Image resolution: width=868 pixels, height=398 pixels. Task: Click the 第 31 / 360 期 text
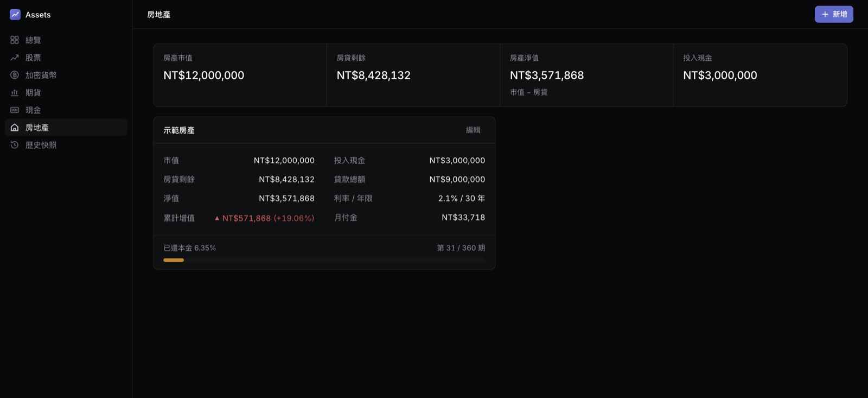461,248
